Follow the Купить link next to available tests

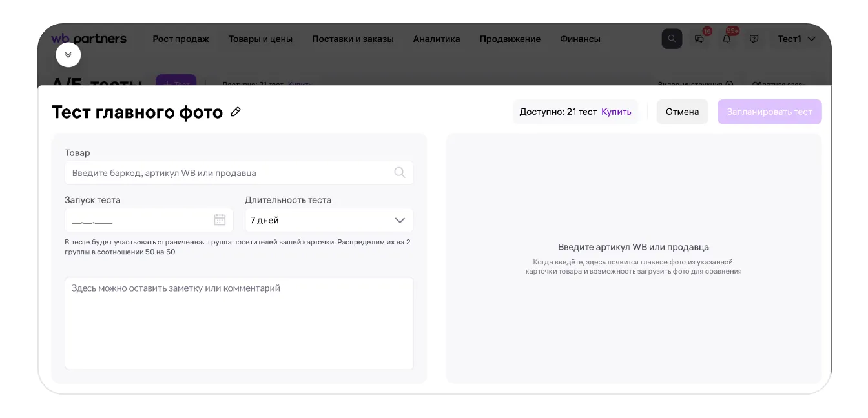pos(616,112)
